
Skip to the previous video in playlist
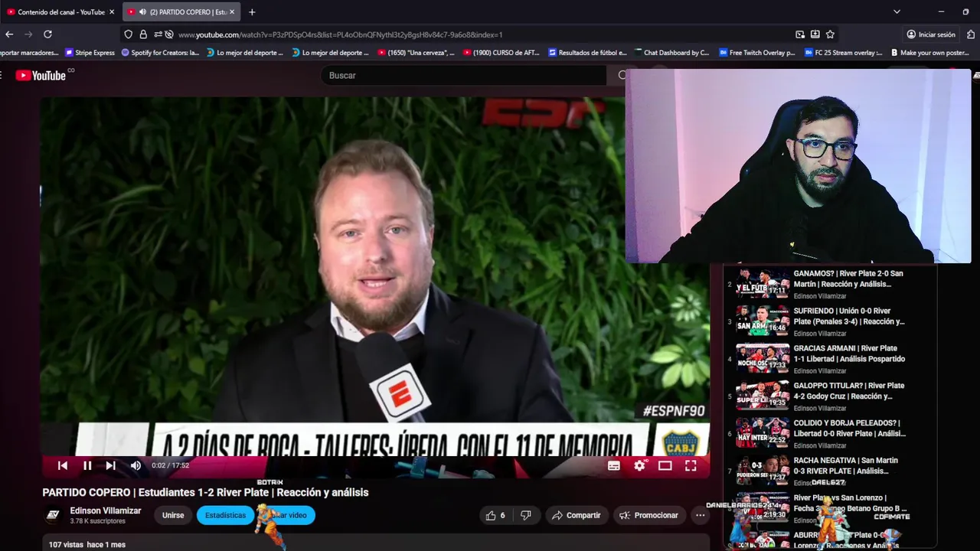tap(63, 465)
